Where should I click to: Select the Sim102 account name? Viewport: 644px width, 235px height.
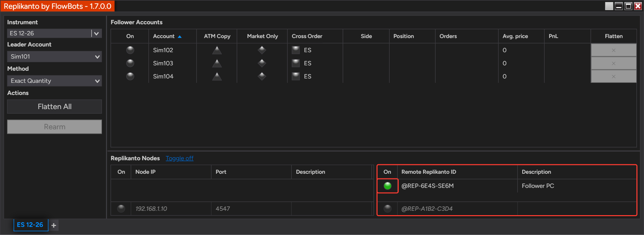pyautogui.click(x=163, y=50)
